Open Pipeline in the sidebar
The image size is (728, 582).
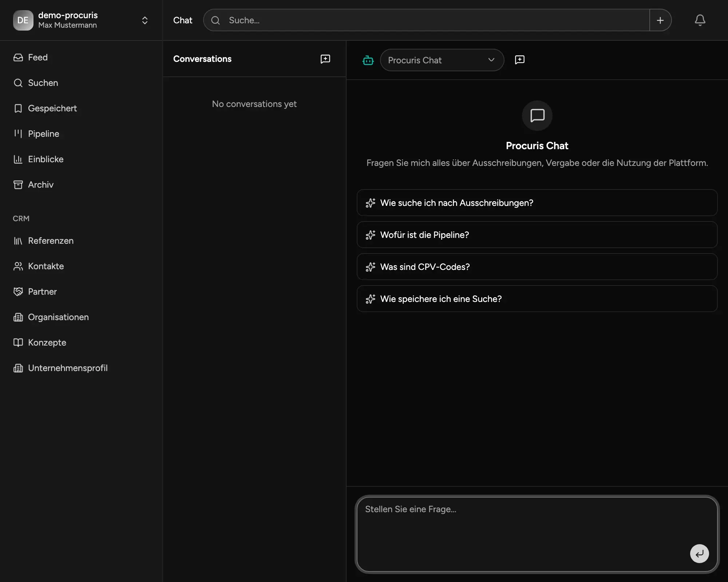(x=81, y=134)
